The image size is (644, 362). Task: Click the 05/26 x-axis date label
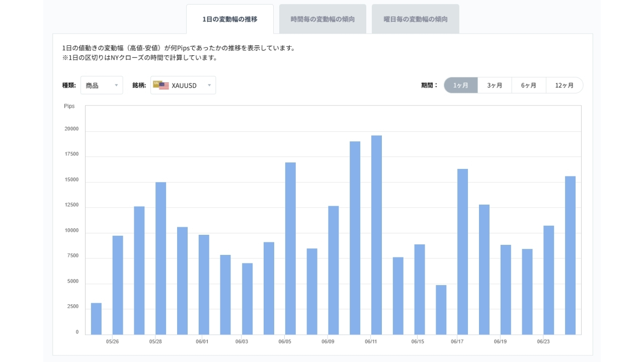coord(113,341)
